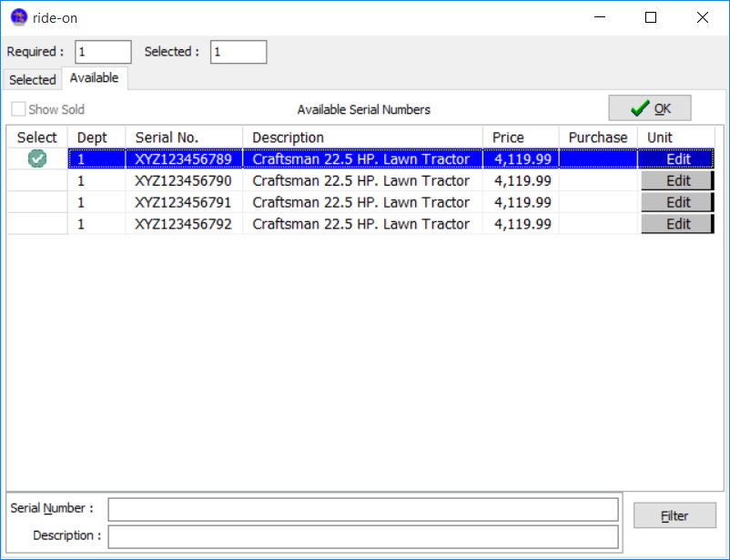This screenshot has width=730, height=560.
Task: Select serial number XYZ123456790 cell
Action: pos(184,181)
